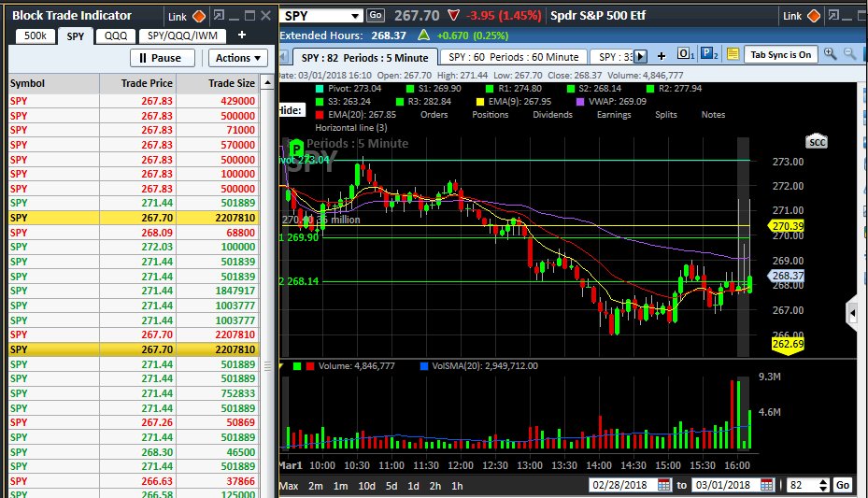The width and height of the screenshot is (868, 498).
Task: Click the green P marker on the chart
Action: tap(296, 149)
